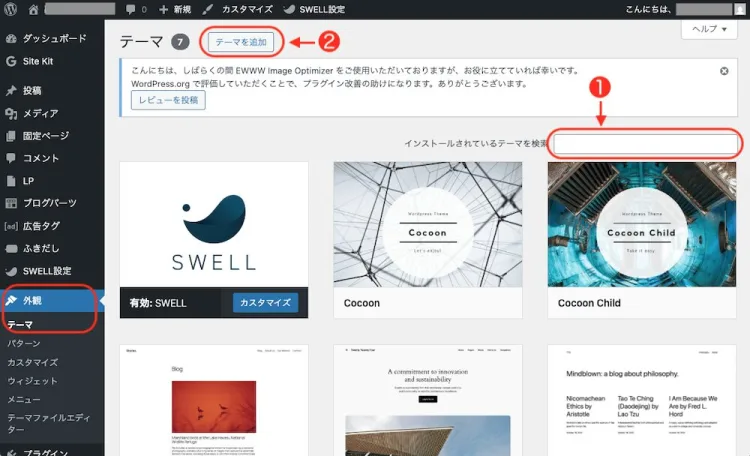Dismiss the EWWW Image Optimizer notice
750x456 pixels.
click(724, 71)
